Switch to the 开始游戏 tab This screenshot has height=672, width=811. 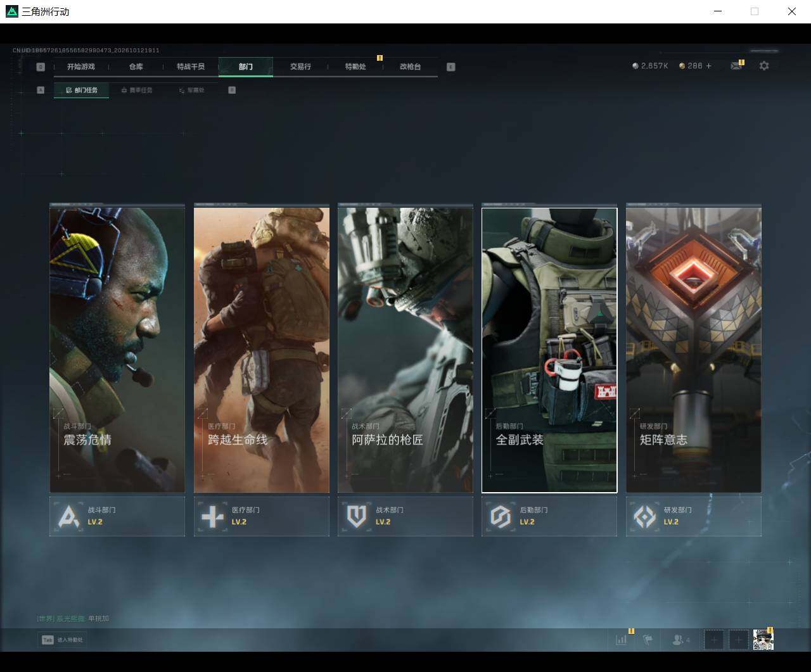coord(81,67)
